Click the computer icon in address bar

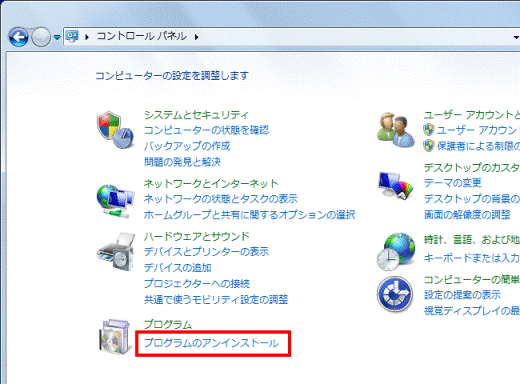click(72, 36)
